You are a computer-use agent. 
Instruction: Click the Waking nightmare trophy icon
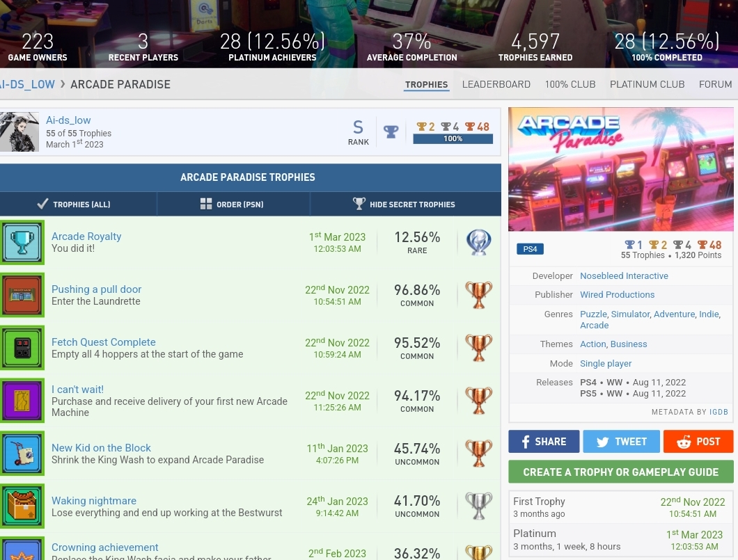22,506
